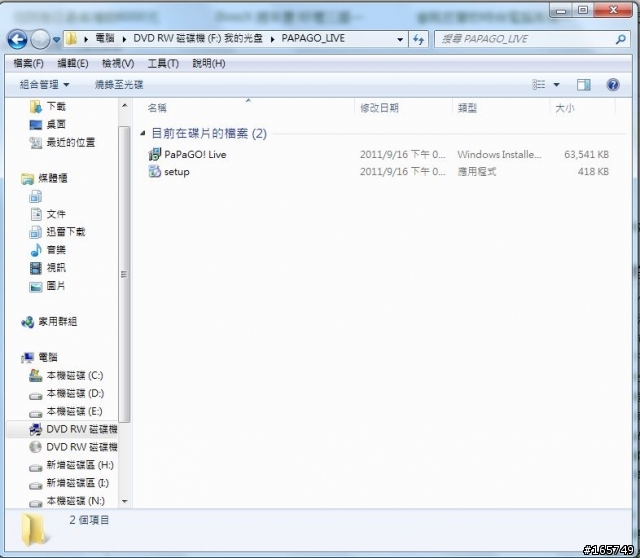Click navigation pane scroll up arrow

pyautogui.click(x=124, y=106)
